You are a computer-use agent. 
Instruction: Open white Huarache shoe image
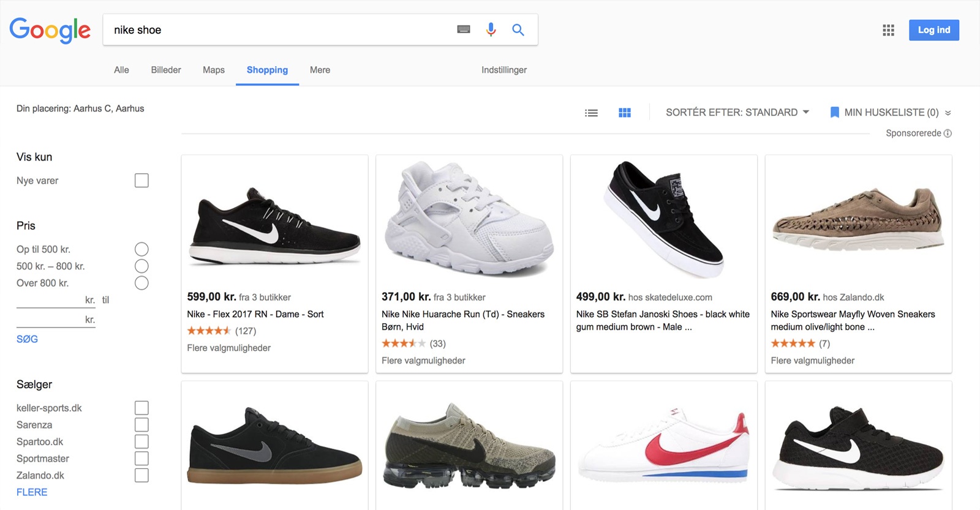point(469,219)
